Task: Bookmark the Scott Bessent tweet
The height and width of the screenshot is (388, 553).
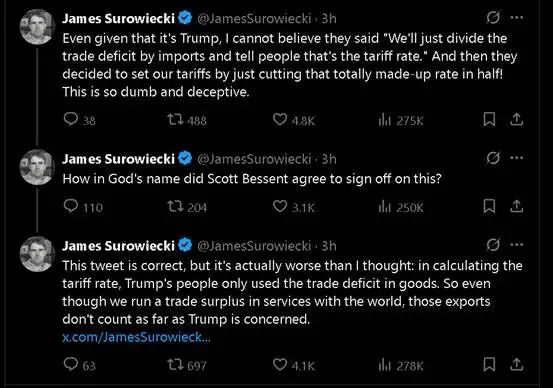Action: point(489,206)
